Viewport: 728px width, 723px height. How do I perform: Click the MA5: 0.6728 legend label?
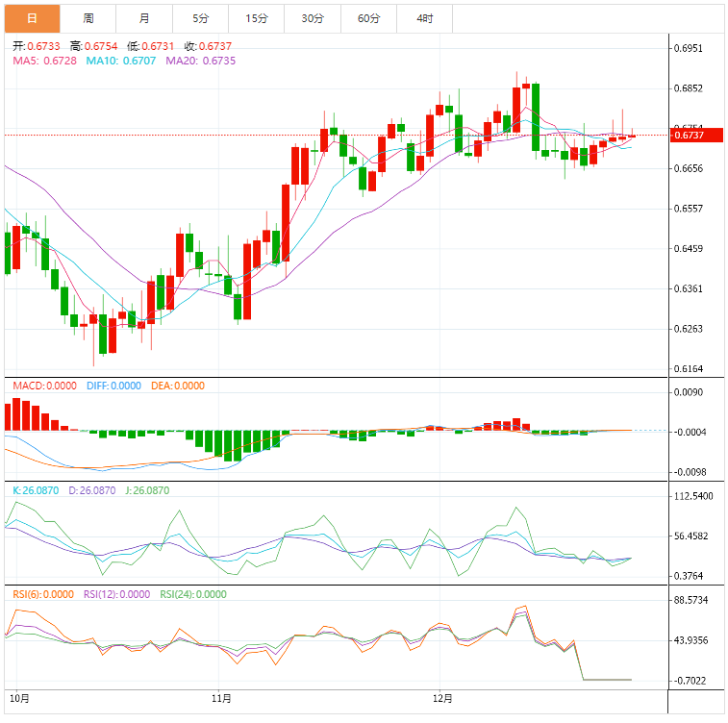(x=44, y=61)
